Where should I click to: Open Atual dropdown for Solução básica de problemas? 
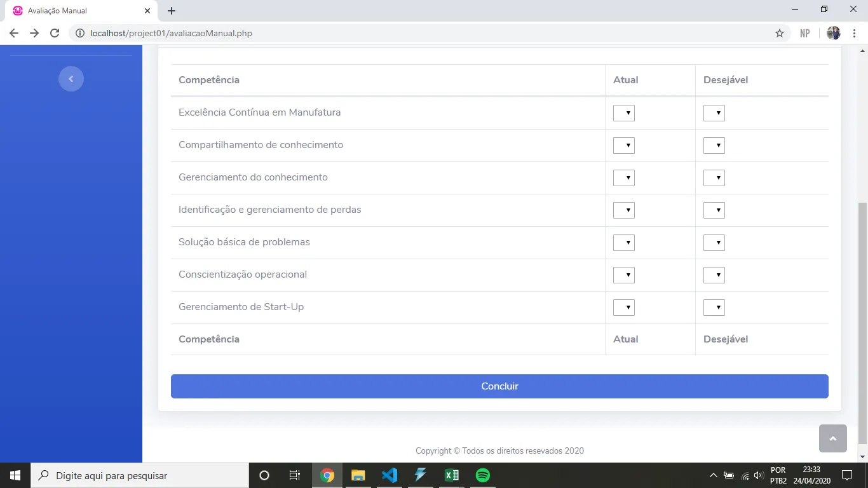(x=624, y=243)
